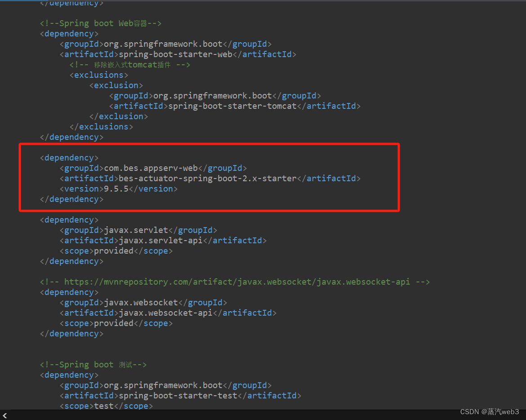Click the Spring boot Web容器 comment
526x420 pixels.
[100, 23]
